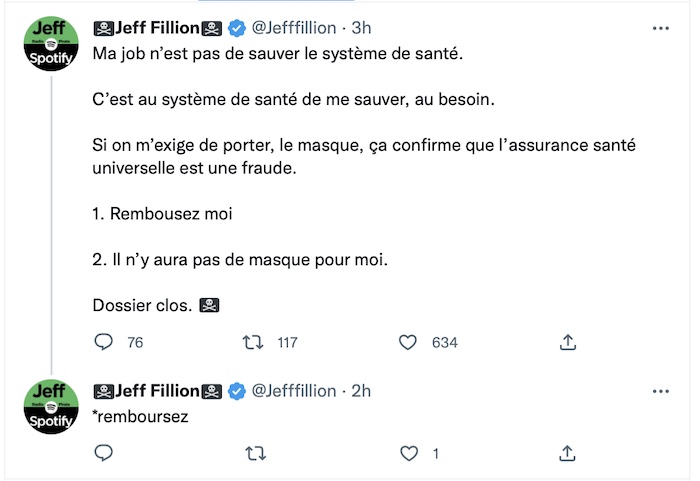Open Jeff Fillion avatar on reply tweet

tap(51, 406)
